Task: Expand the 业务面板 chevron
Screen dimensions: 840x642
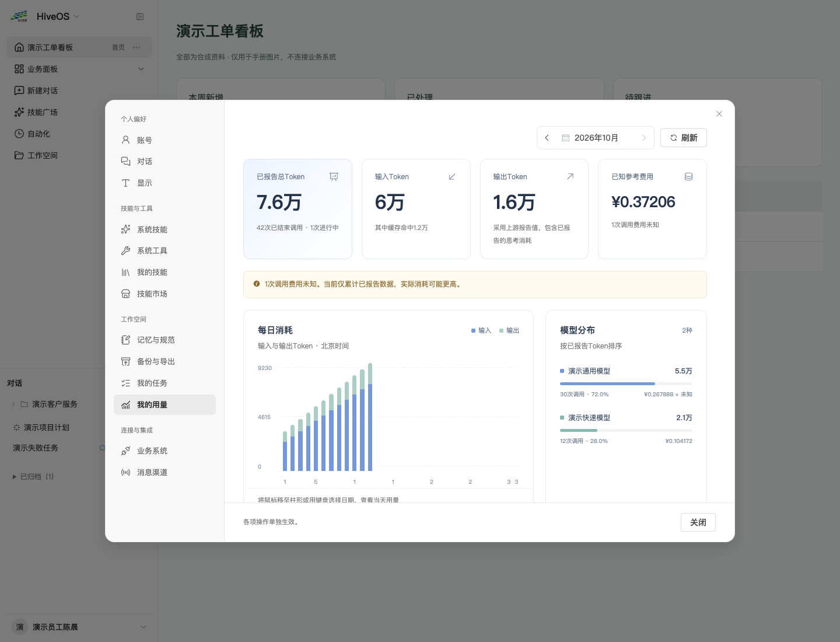Action: [141, 69]
